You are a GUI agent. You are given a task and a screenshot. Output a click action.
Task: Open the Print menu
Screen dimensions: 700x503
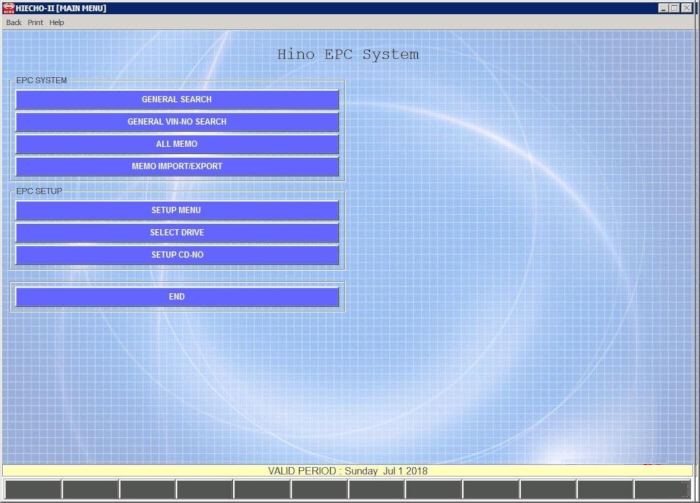click(x=35, y=22)
